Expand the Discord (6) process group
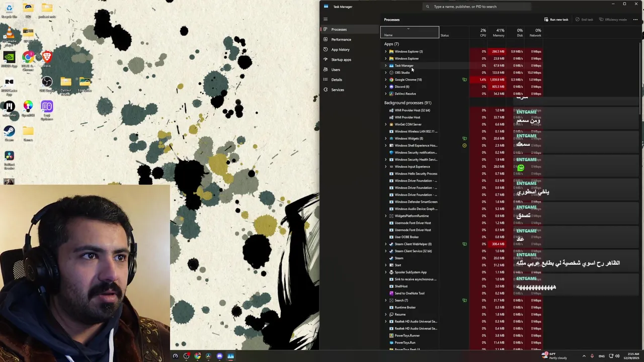 385,86
